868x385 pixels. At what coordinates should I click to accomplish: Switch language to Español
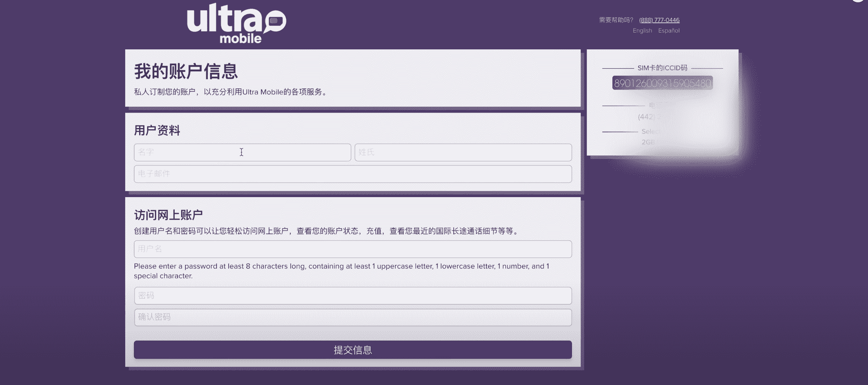pyautogui.click(x=669, y=30)
